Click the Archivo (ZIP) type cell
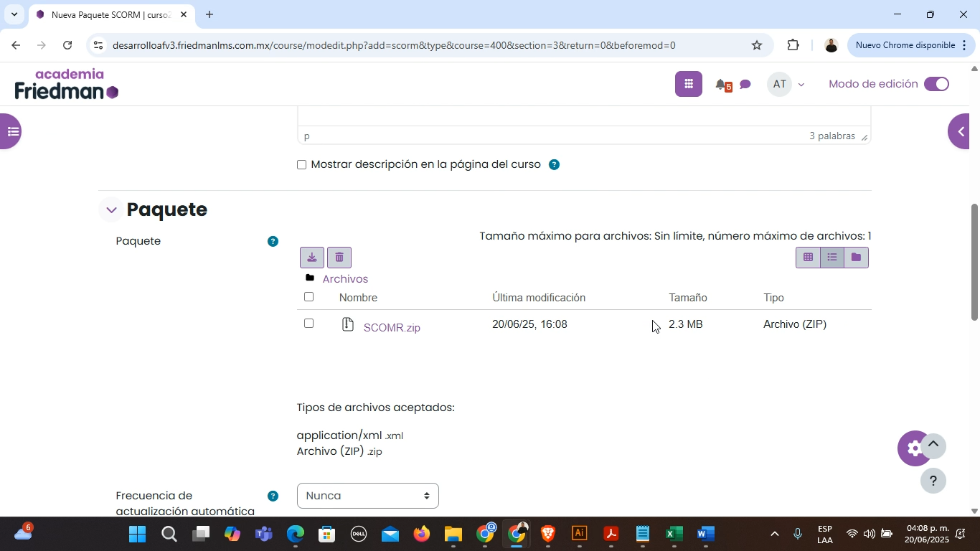 pyautogui.click(x=795, y=324)
